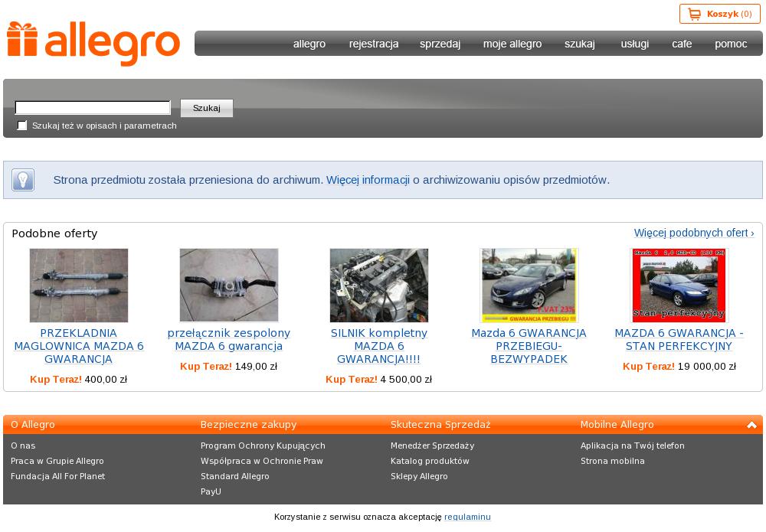Open the blue Mazda VAT 23% thumbnail
Image resolution: width=766 pixels, height=532 pixels.
[529, 286]
